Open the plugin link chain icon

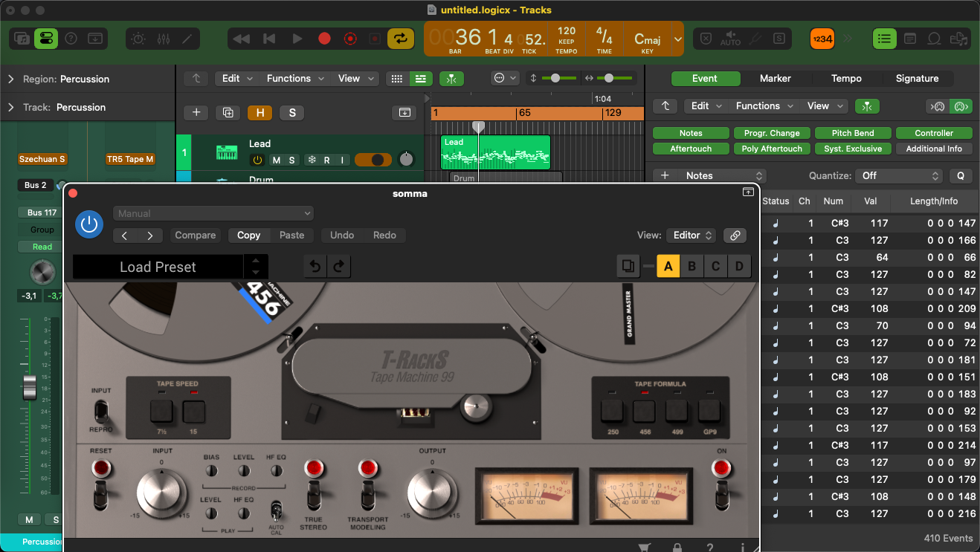click(735, 236)
